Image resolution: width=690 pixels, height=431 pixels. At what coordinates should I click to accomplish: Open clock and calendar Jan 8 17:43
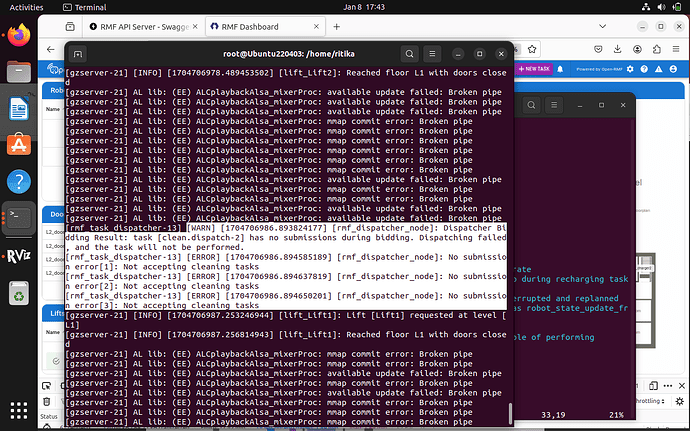[x=364, y=7]
